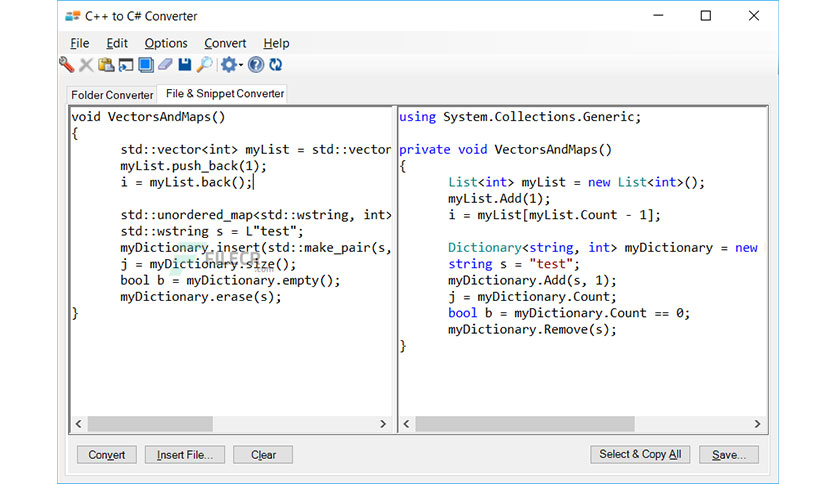The width and height of the screenshot is (836, 484).
Task: Open the Convert menu
Action: click(225, 43)
